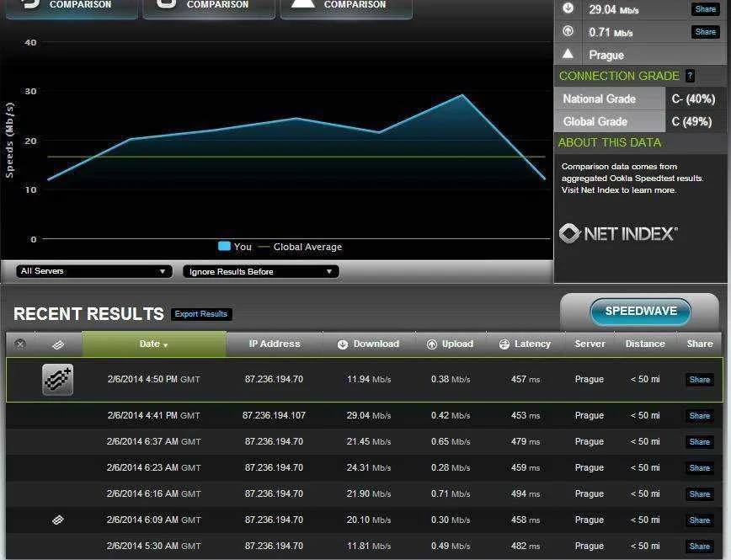The height and width of the screenshot is (560, 731).
Task: Share the 4:41 PM result
Action: 700,416
